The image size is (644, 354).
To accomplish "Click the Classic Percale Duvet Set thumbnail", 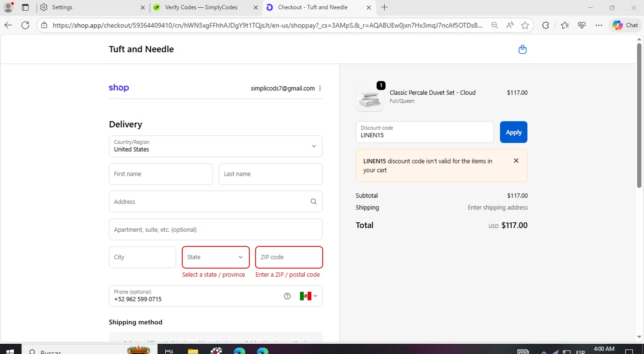I will pyautogui.click(x=370, y=98).
